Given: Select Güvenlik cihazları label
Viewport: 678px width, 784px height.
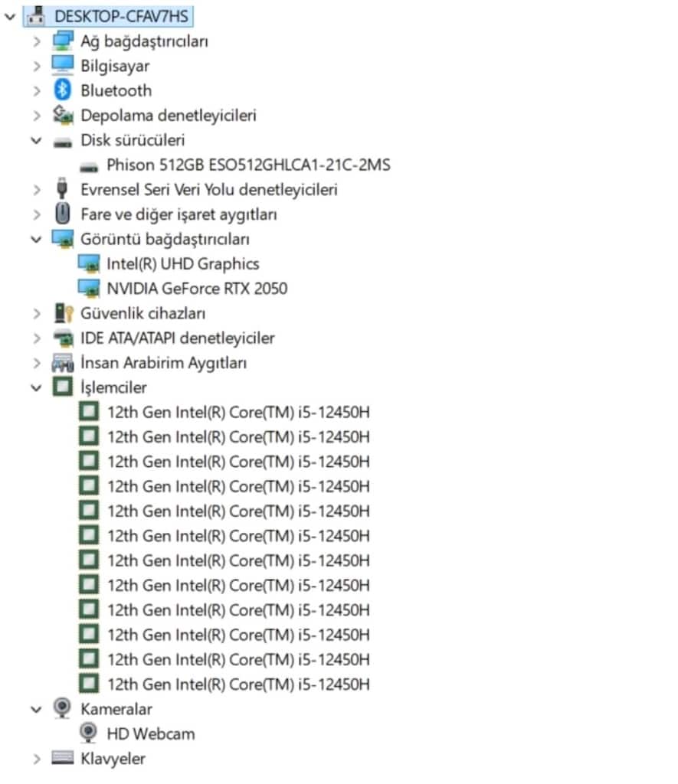Looking at the screenshot, I should (142, 313).
